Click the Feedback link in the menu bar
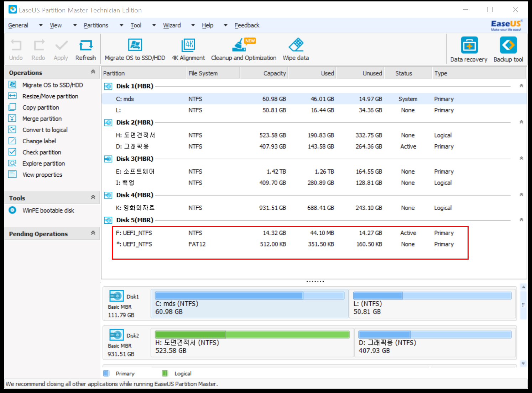The width and height of the screenshot is (532, 393). [x=247, y=25]
